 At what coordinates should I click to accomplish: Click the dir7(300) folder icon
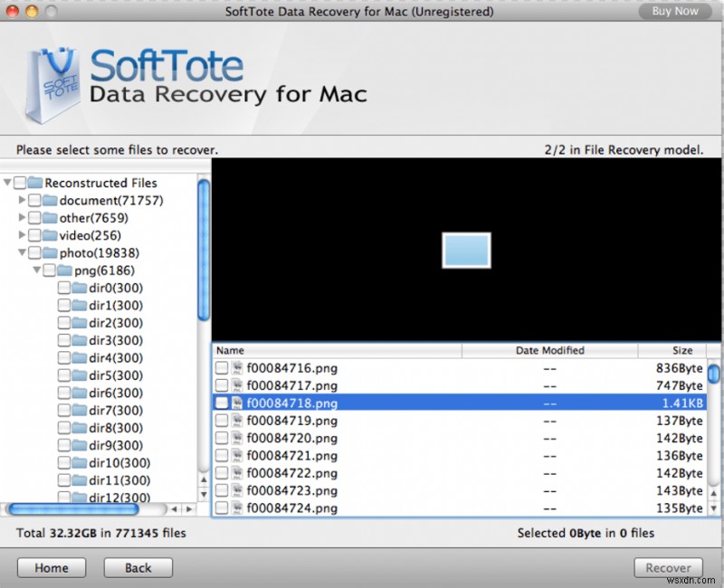tap(80, 411)
